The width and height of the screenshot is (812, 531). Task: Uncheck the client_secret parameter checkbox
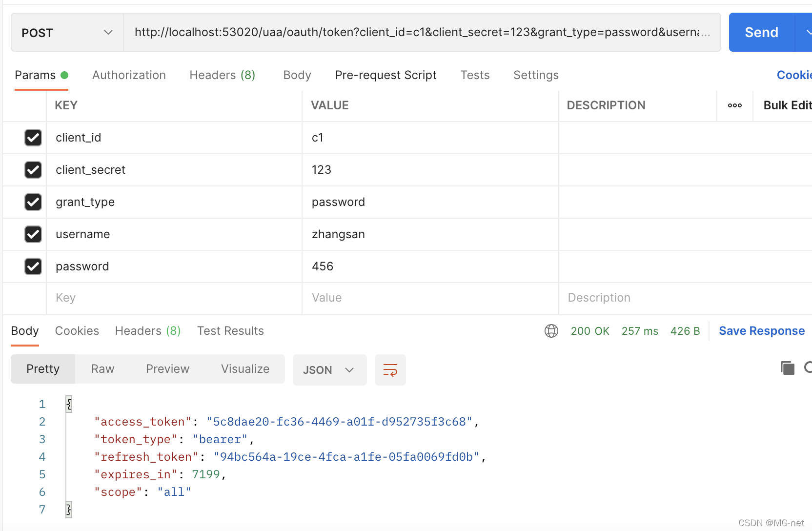click(33, 170)
